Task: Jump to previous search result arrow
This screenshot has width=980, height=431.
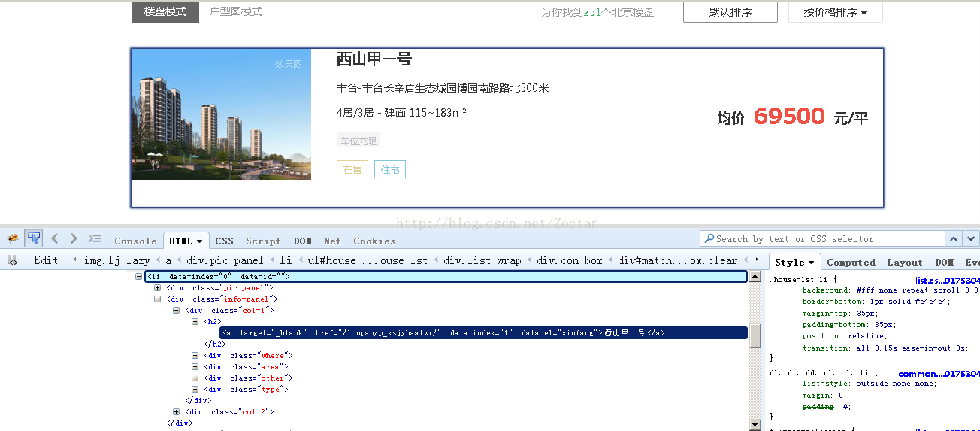Action: tap(954, 239)
